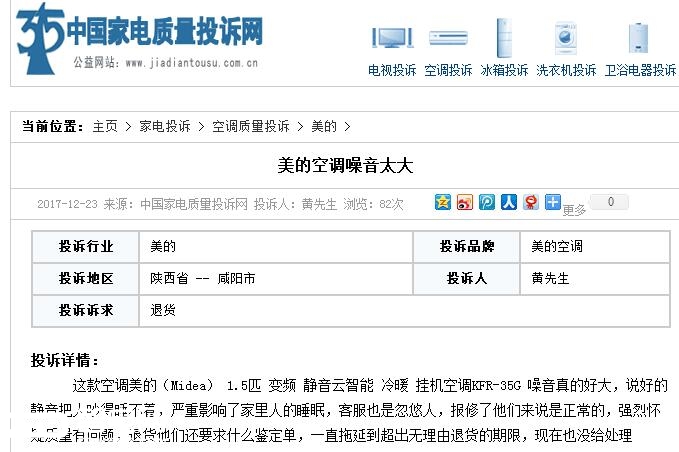The width and height of the screenshot is (679, 452).
Task: Click the 投诉品牌 header cell
Action: pyautogui.click(x=467, y=246)
